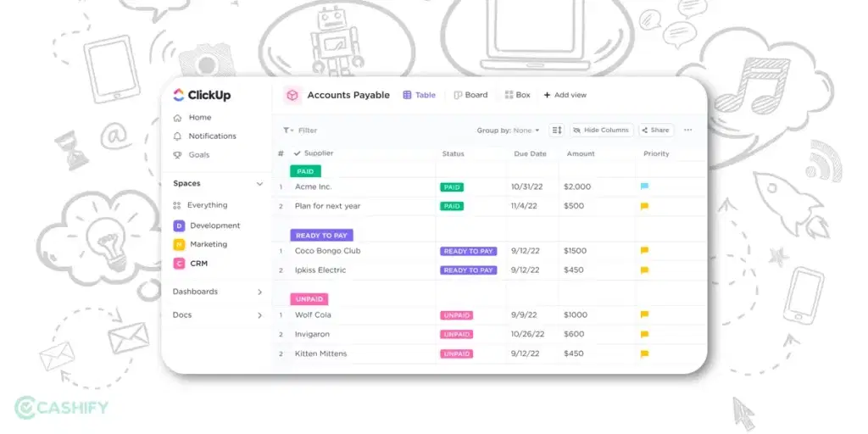This screenshot has height=434, width=868.
Task: Change Acme Inc. PAID status badge
Action: tap(452, 187)
